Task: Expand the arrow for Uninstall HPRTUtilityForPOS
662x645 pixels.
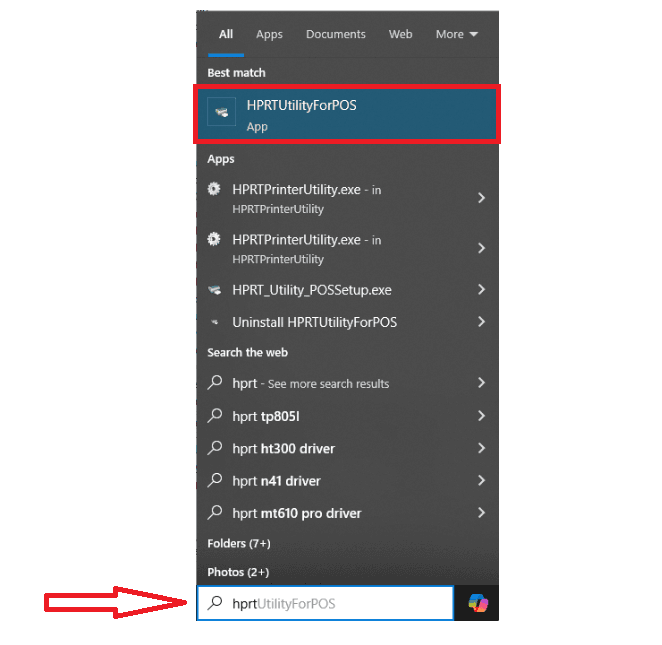Action: [481, 322]
